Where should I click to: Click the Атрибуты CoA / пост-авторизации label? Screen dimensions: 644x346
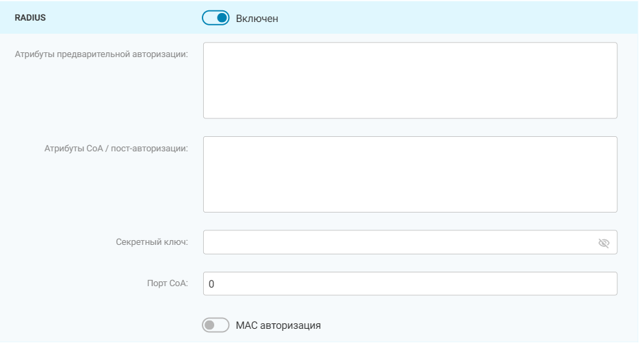click(x=116, y=147)
